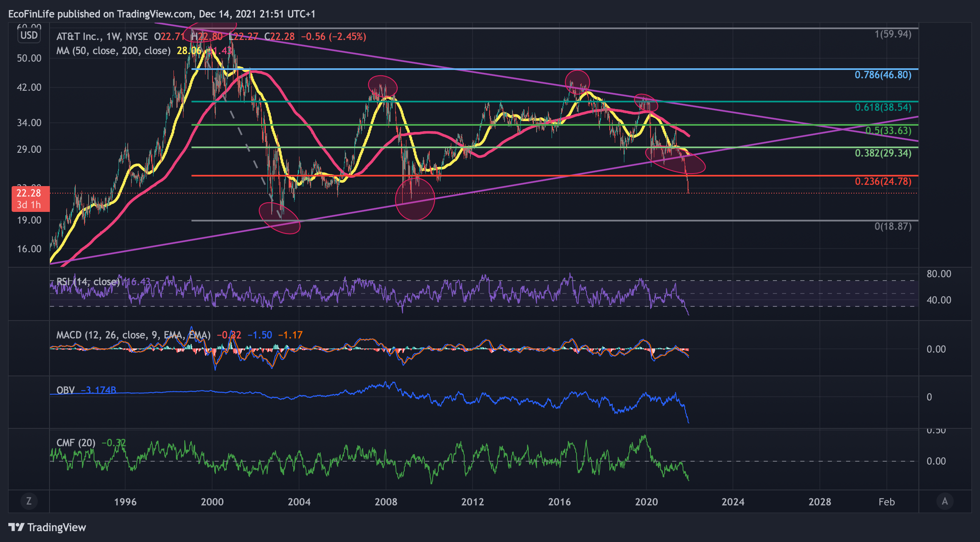
Task: Select the MA (50, close, 200, close) legend
Action: pos(114,51)
